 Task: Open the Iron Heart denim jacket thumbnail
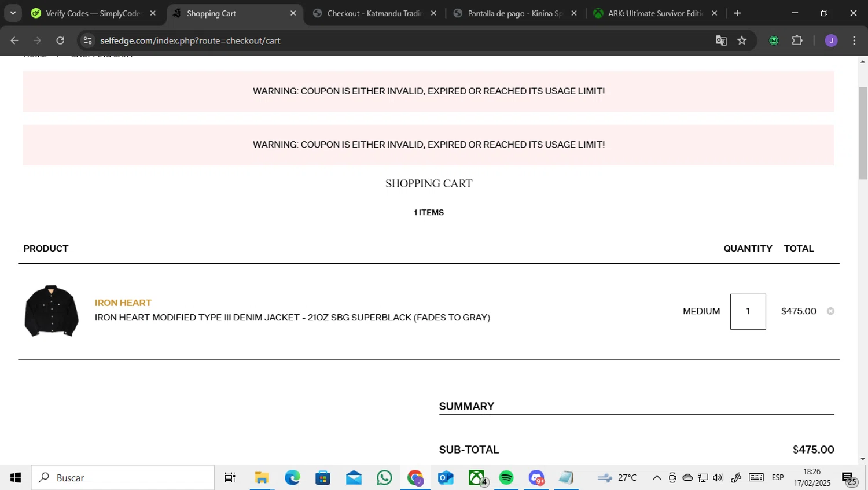(52, 311)
